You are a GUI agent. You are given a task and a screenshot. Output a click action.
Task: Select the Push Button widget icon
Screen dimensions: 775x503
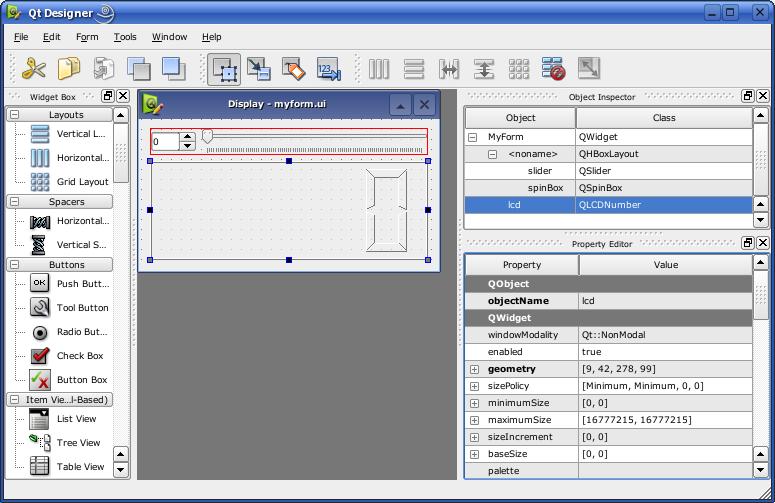coord(40,283)
